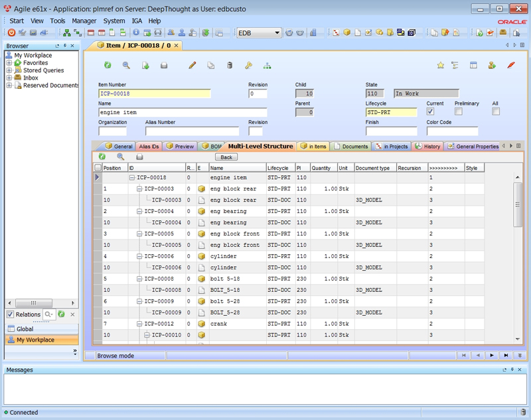531x420 pixels.
Task: Switch to the Alias IDs tab
Action: tap(149, 146)
